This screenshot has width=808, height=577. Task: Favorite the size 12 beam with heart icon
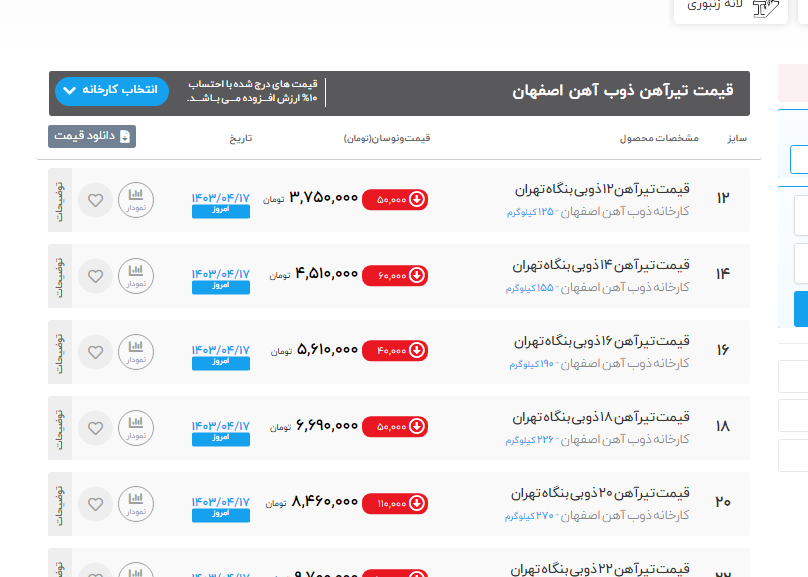[95, 200]
